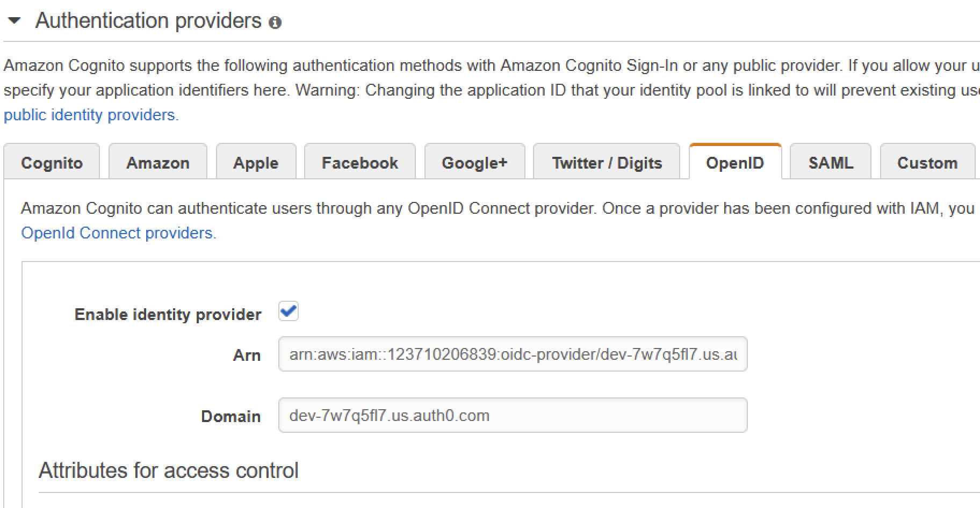980x508 pixels.
Task: Open the Google+ provider tab
Action: tap(474, 162)
